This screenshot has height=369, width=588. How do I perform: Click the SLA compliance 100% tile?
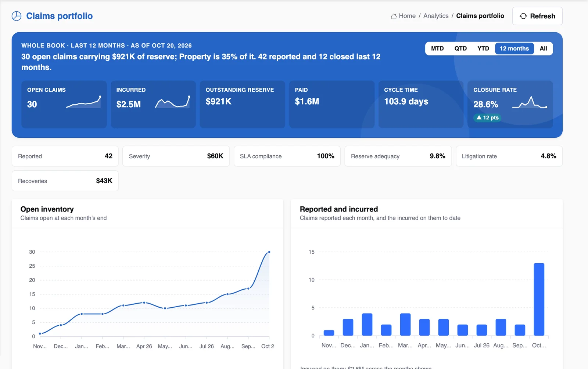click(x=287, y=156)
